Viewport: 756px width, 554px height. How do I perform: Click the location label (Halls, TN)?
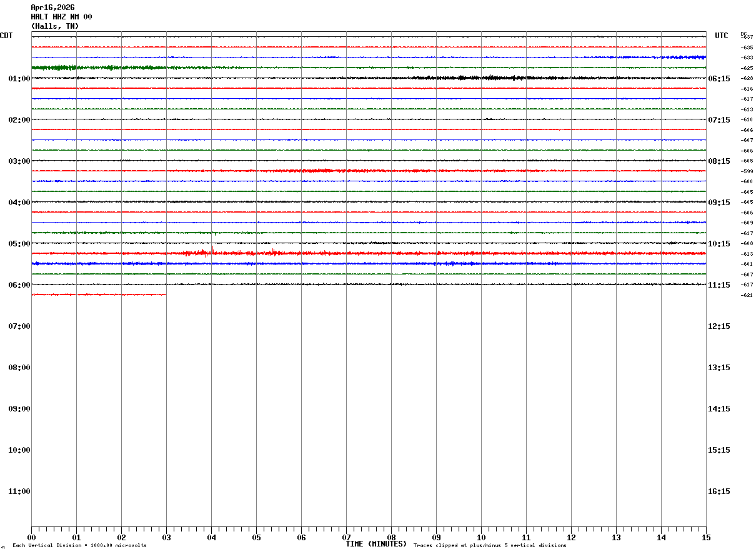[55, 26]
